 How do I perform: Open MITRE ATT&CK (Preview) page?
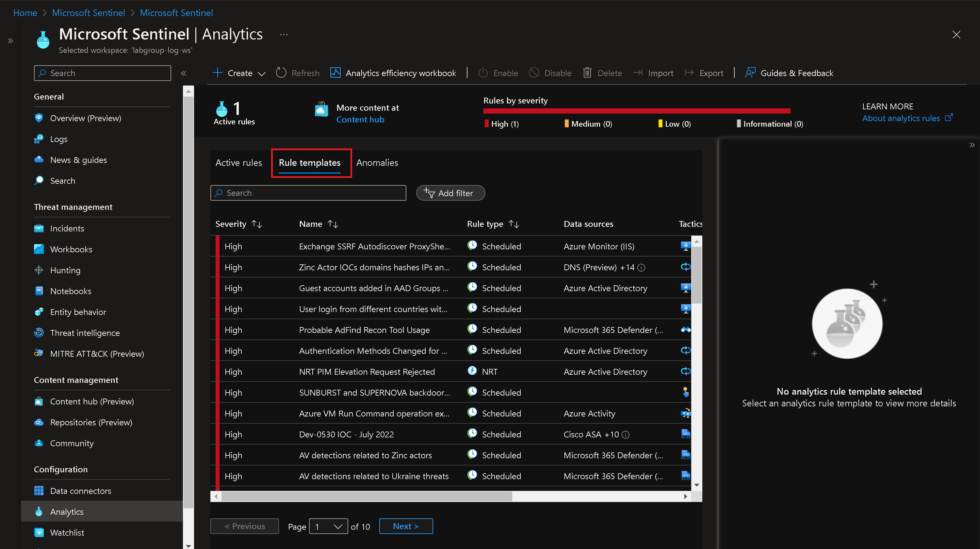[x=97, y=353]
